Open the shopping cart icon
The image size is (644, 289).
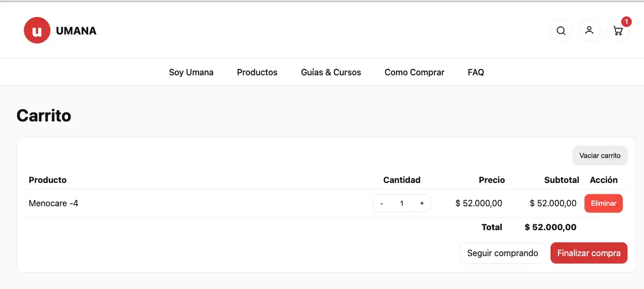pyautogui.click(x=617, y=31)
